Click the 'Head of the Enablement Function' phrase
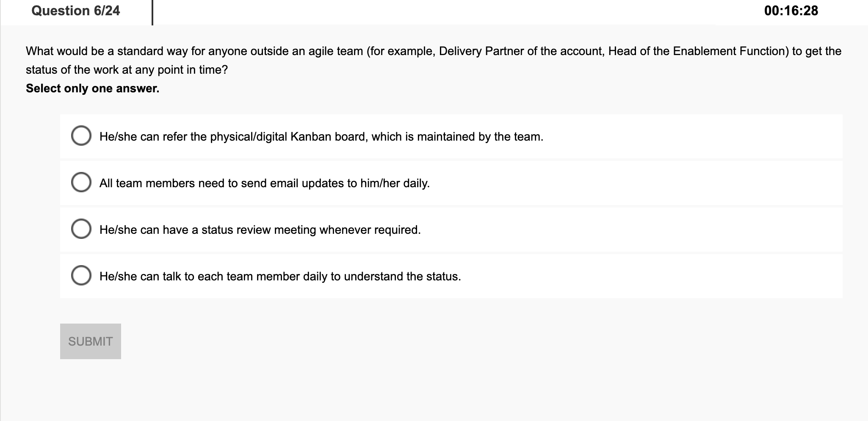Screen dimensions: 868x421 [x=699, y=51]
